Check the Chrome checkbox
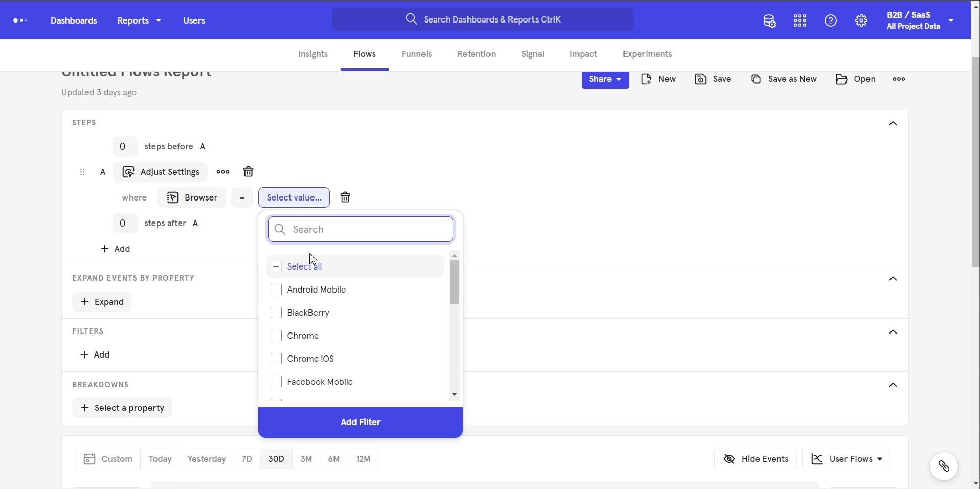 pos(276,336)
